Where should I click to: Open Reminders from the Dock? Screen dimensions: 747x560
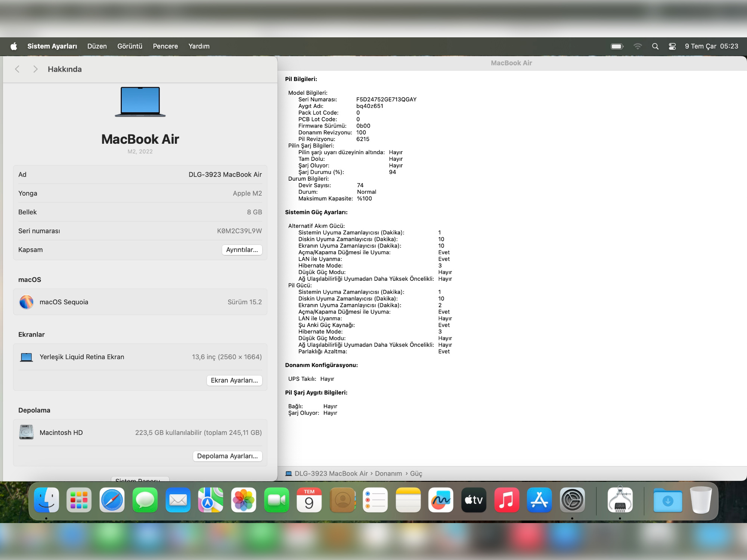tap(375, 500)
